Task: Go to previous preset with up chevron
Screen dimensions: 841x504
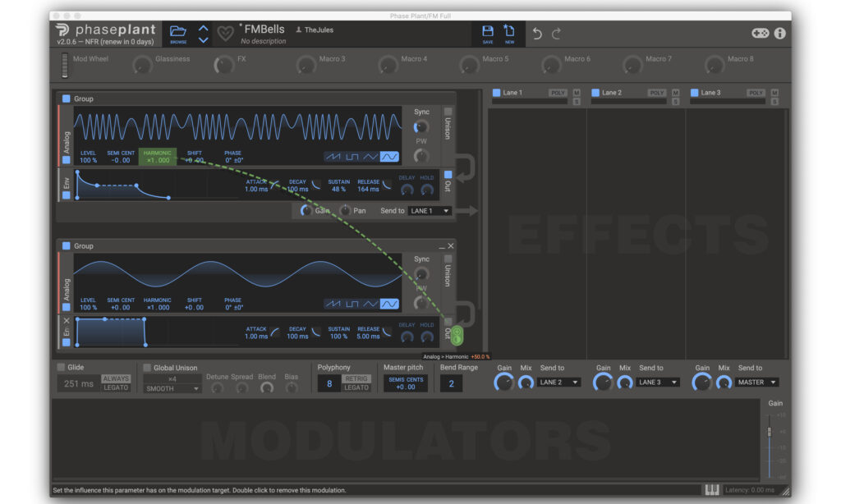Action: click(x=204, y=29)
